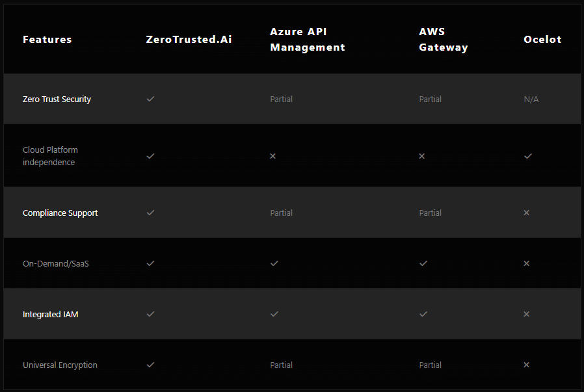Image resolution: width=584 pixels, height=392 pixels.
Task: Click Azure checkmark for On-Demand/SaaS
Action: (x=274, y=263)
